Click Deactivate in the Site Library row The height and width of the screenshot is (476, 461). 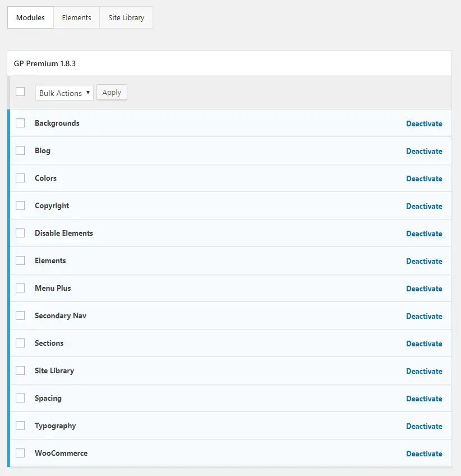click(x=424, y=371)
